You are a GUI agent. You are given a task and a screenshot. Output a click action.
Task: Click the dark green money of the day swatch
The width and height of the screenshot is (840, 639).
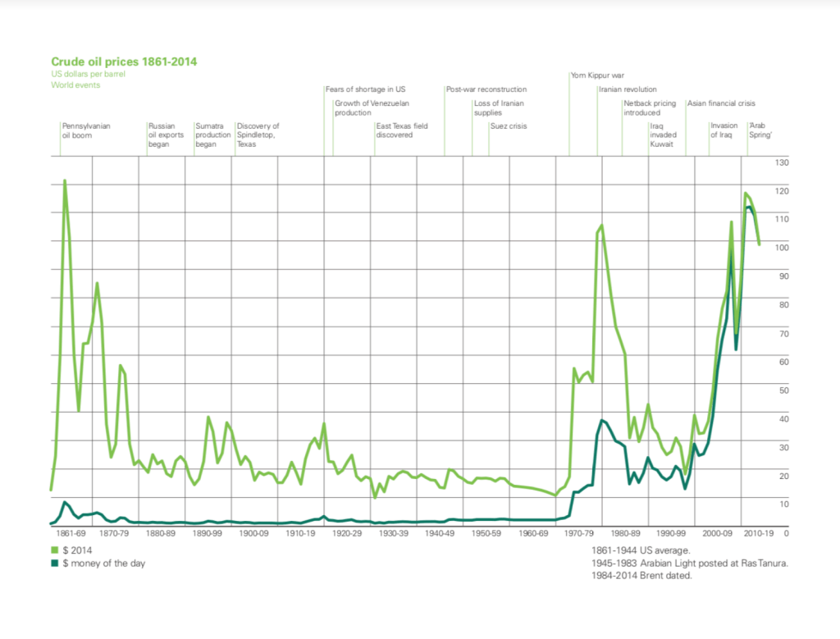(56, 562)
